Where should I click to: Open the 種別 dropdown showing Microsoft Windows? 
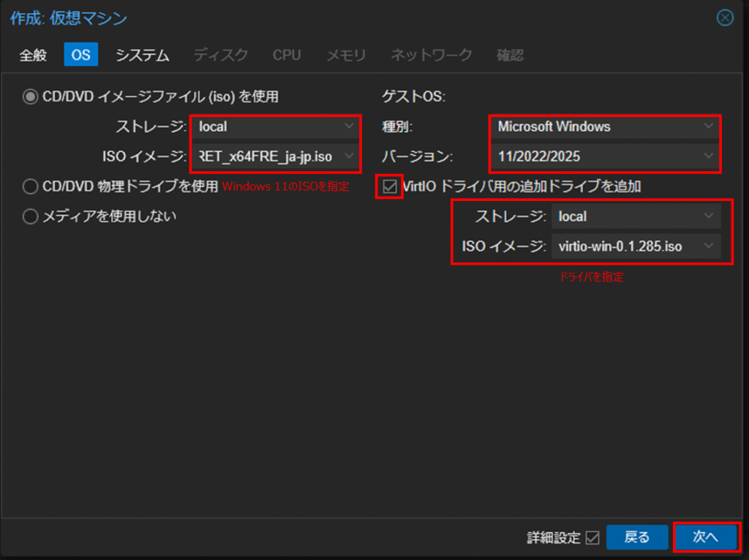point(603,126)
